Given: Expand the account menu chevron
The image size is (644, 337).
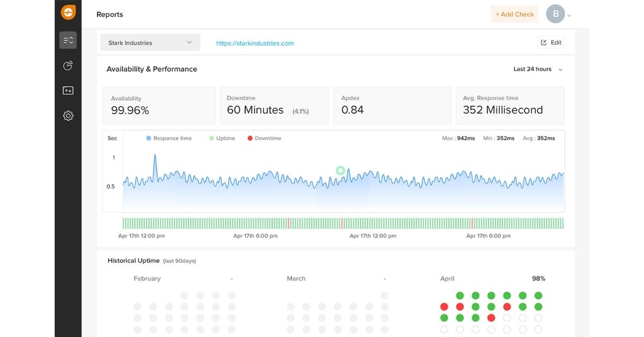Looking at the screenshot, I should (x=569, y=16).
